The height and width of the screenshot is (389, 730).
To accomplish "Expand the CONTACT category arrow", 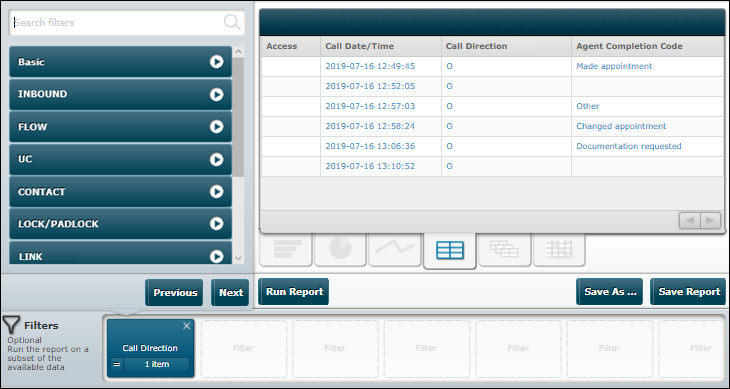I will point(216,192).
